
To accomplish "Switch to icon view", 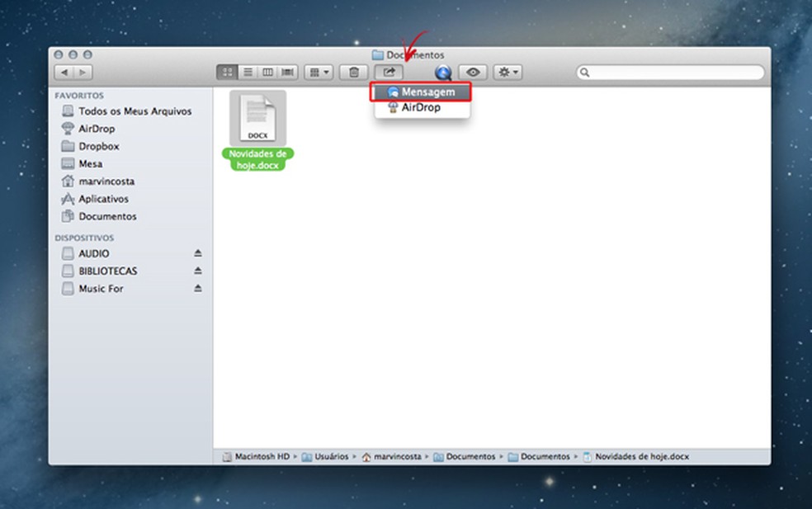I will pyautogui.click(x=227, y=73).
